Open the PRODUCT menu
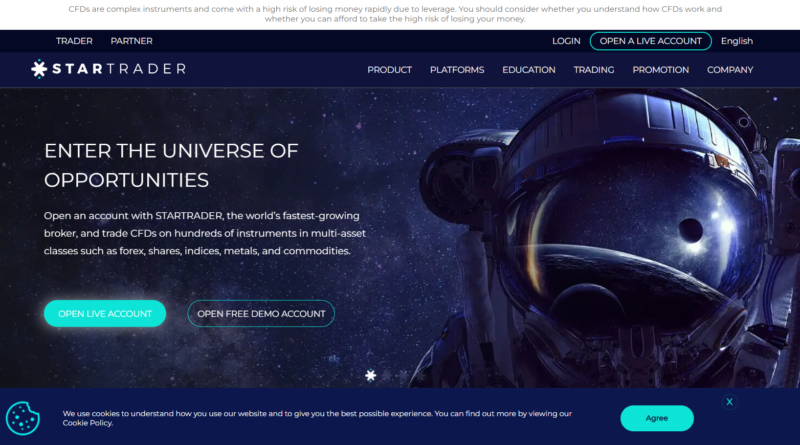The width and height of the screenshot is (800, 445). (x=389, y=70)
